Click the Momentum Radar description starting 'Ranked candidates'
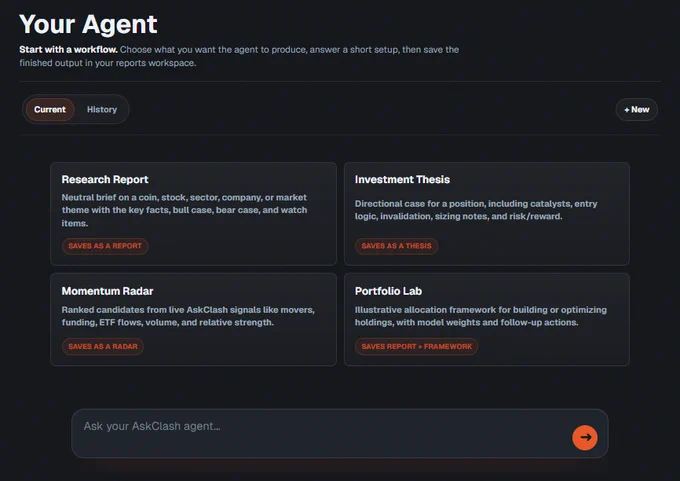 pyautogui.click(x=188, y=316)
